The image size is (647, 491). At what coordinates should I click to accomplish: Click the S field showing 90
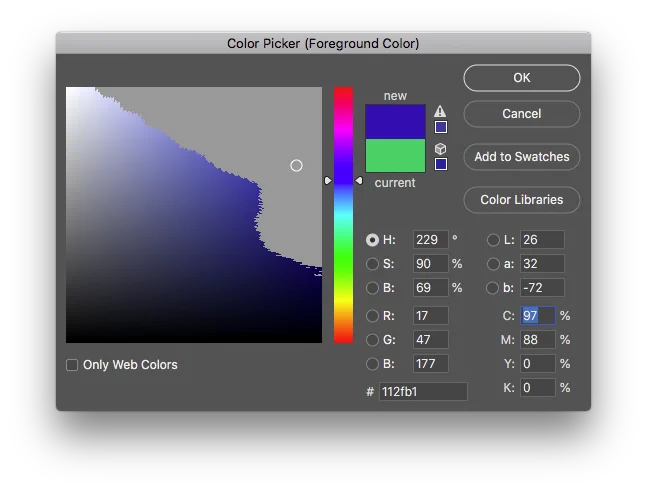(431, 264)
